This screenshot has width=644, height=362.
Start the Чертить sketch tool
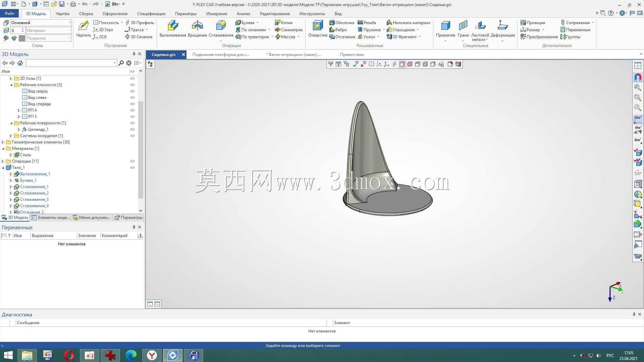tap(83, 29)
